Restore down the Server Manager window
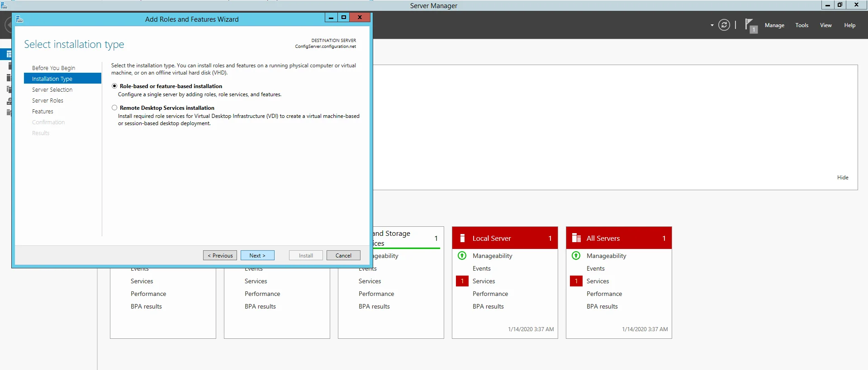The width and height of the screenshot is (868, 370). pyautogui.click(x=840, y=5)
